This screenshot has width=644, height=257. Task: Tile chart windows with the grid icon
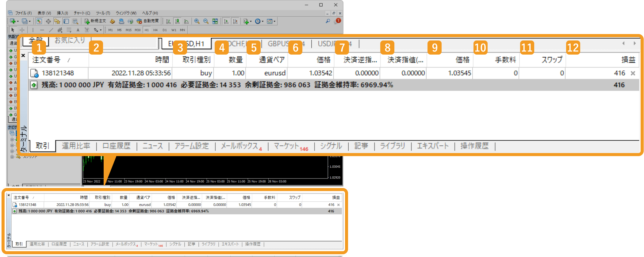[x=215, y=21]
